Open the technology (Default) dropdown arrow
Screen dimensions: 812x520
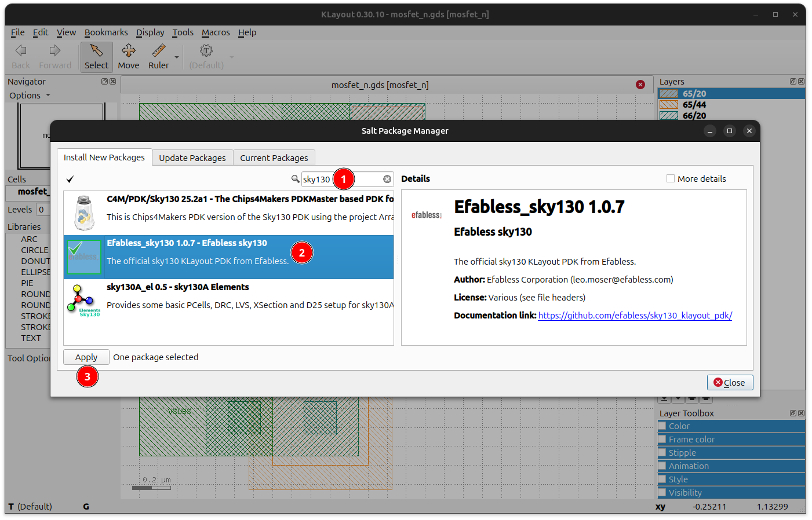click(x=232, y=57)
